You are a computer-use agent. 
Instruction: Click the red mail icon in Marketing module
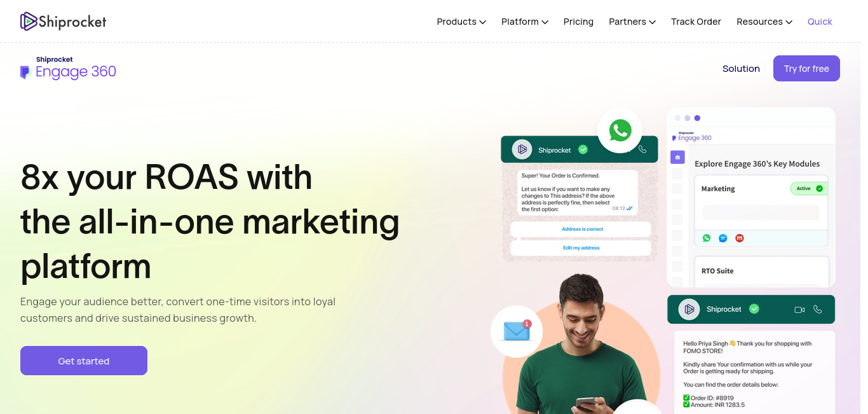click(739, 238)
